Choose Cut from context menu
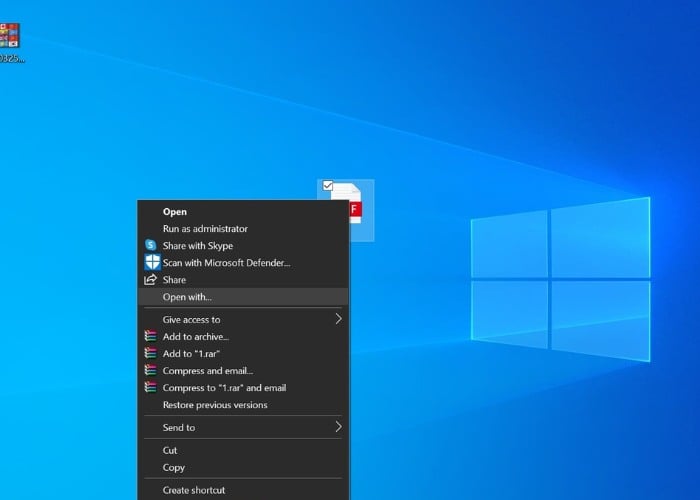 click(243, 450)
